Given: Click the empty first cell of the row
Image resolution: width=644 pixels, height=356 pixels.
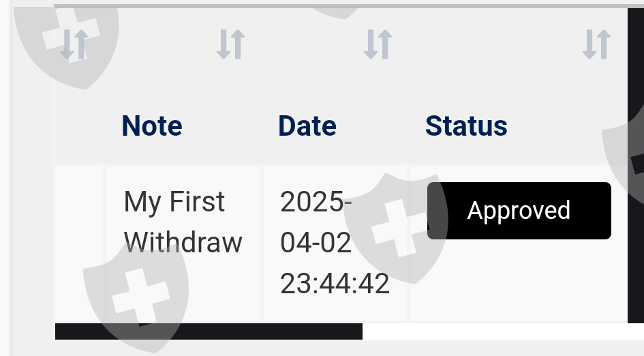Looking at the screenshot, I should pyautogui.click(x=80, y=242).
